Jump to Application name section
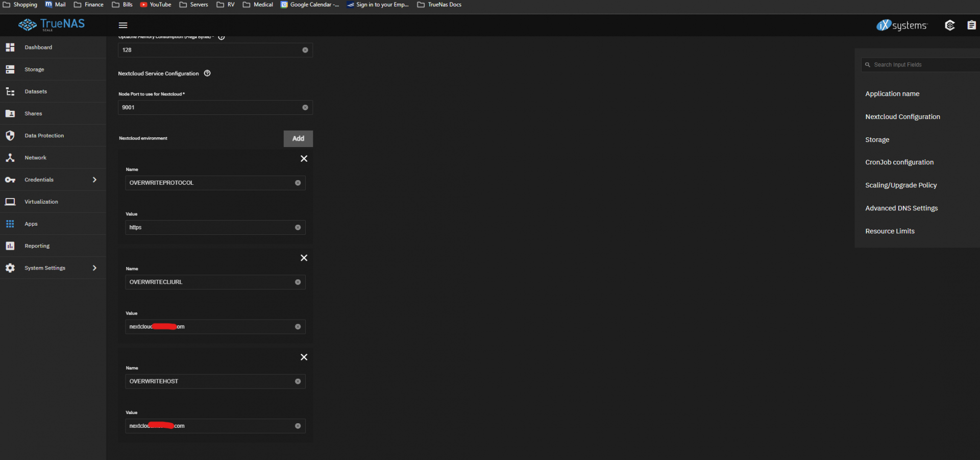This screenshot has width=980, height=460. click(892, 94)
